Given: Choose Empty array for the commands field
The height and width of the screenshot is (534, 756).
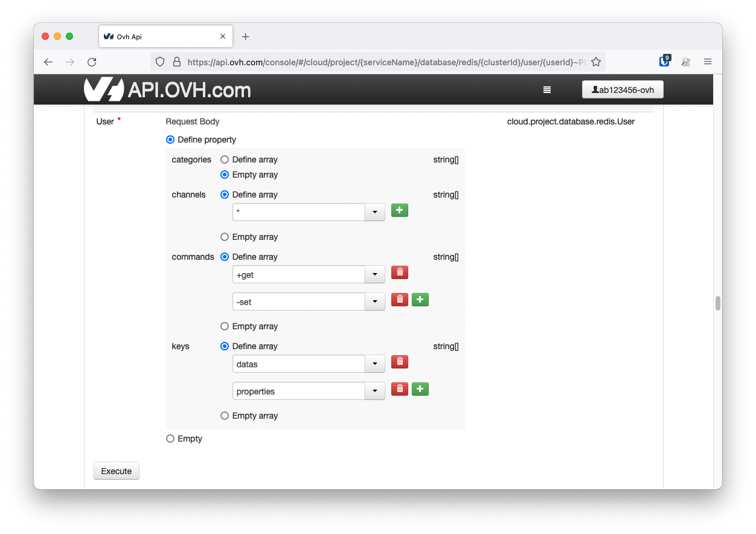Looking at the screenshot, I should (224, 326).
